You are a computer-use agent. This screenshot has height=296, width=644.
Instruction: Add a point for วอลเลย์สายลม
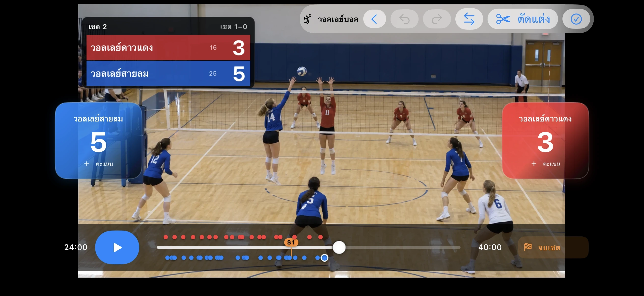pyautogui.click(x=98, y=140)
